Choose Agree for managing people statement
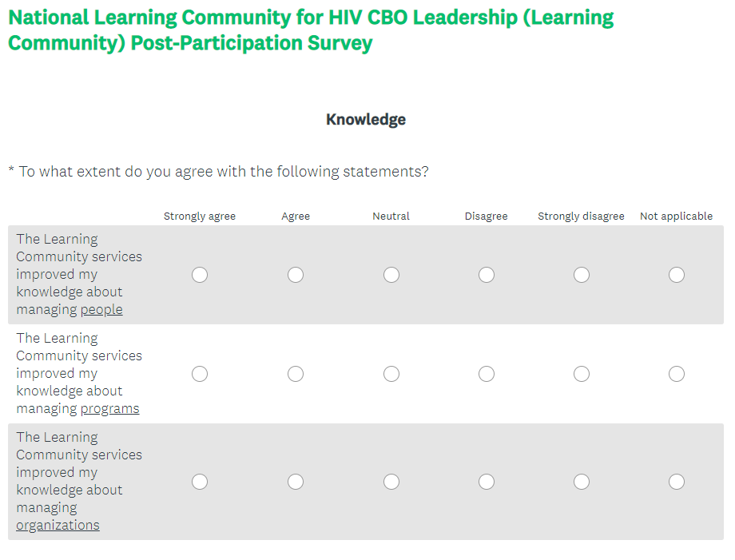The width and height of the screenshot is (735, 560). click(x=296, y=275)
